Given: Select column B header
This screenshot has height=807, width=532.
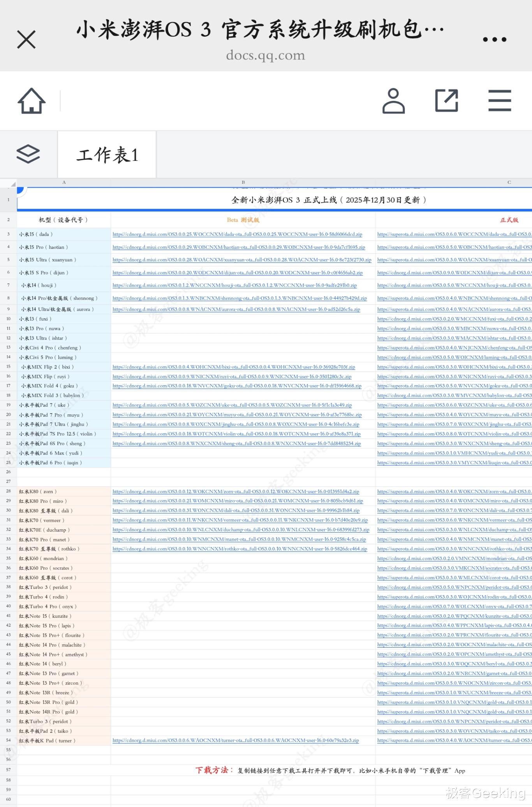Looking at the screenshot, I should pos(243,183).
